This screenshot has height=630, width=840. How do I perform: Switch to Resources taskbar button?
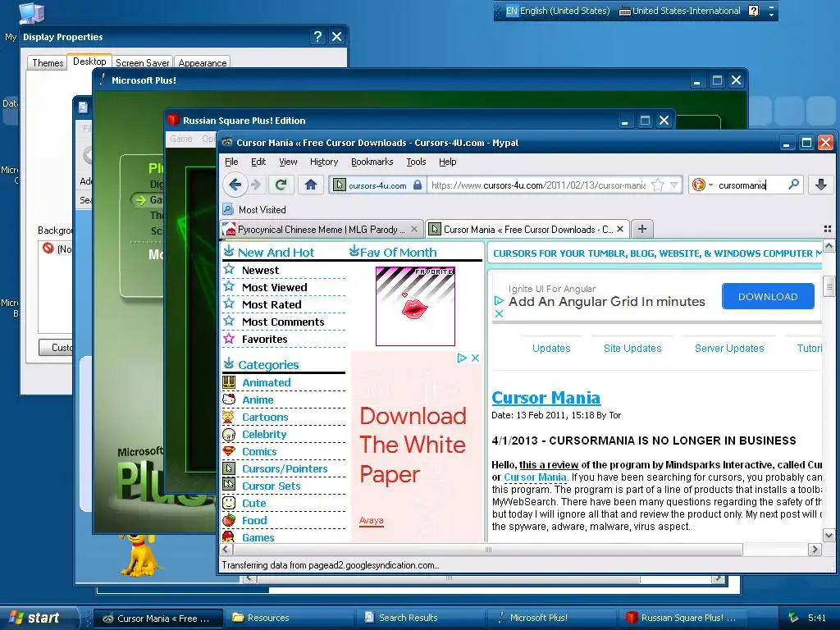pos(290,618)
